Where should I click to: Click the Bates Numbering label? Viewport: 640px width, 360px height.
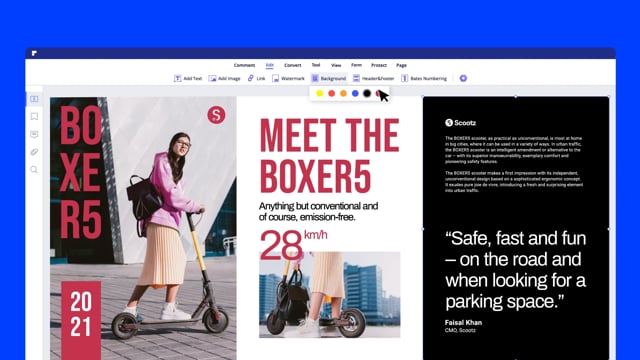tap(429, 78)
